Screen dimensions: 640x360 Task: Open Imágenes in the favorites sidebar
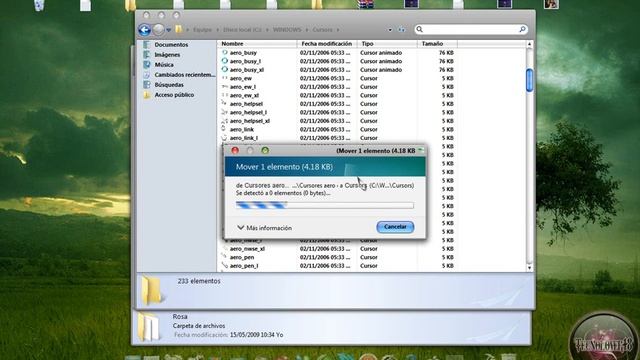click(x=167, y=55)
